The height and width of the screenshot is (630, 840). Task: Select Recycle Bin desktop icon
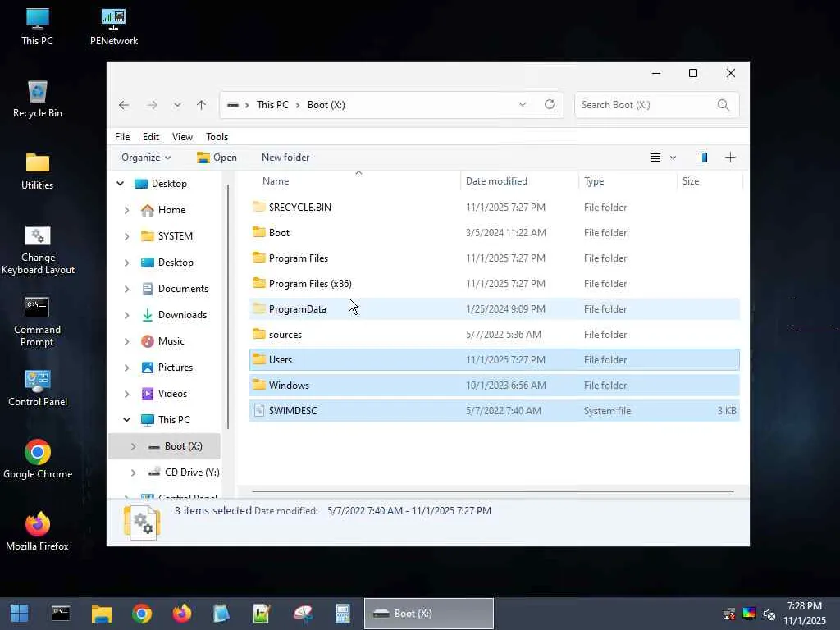click(x=38, y=99)
